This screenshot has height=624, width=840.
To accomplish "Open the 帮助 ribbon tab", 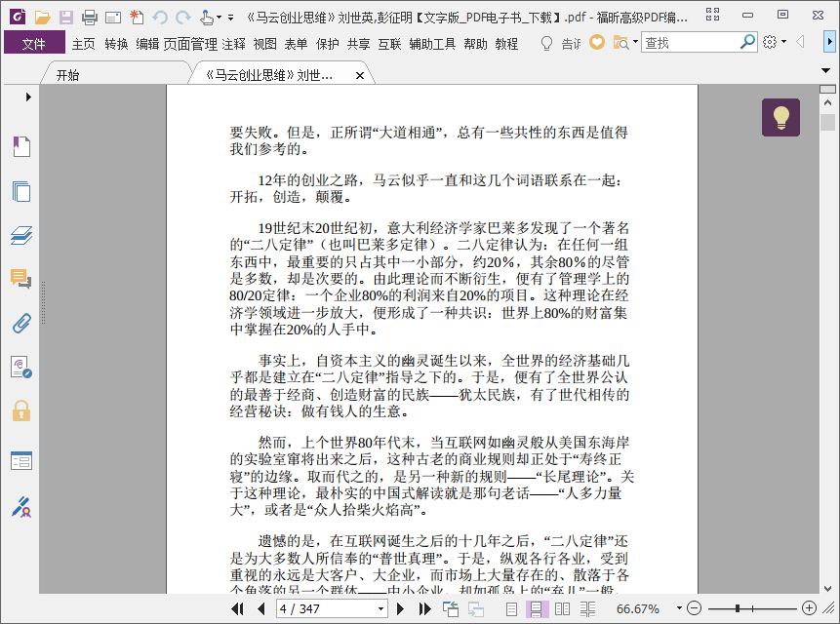I will pos(476,43).
